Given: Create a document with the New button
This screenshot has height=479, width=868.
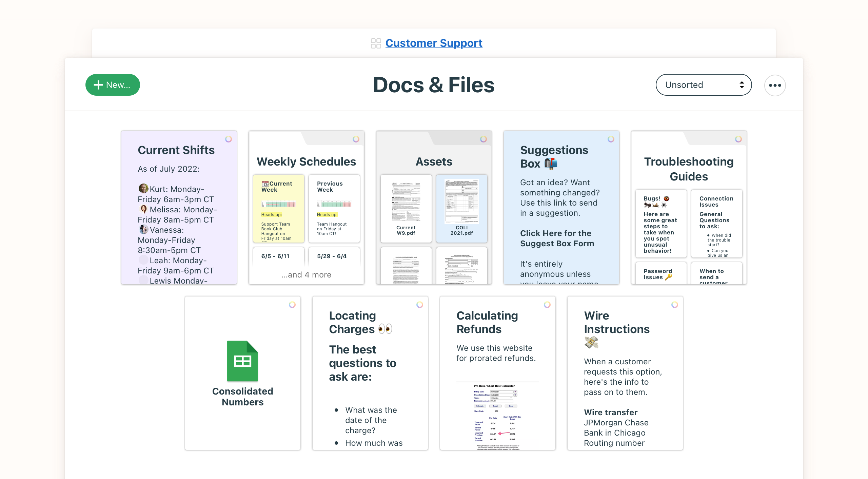Looking at the screenshot, I should click(112, 85).
